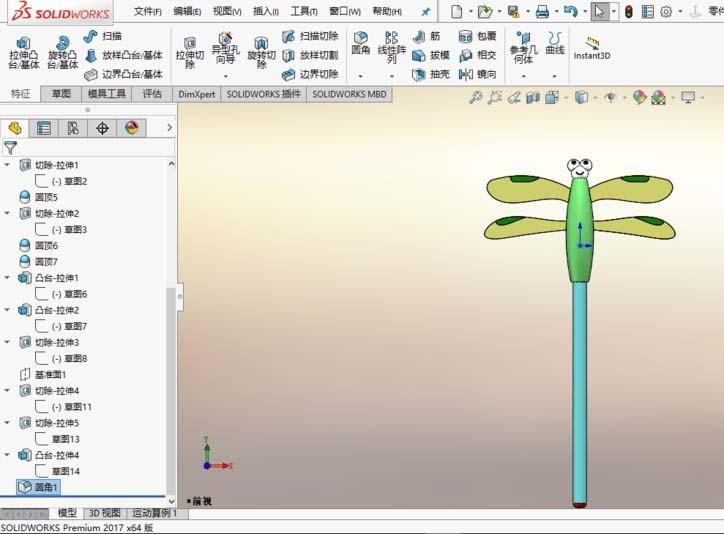Open the FeatureManager design tree tab
This screenshot has height=534, width=724.
15,128
